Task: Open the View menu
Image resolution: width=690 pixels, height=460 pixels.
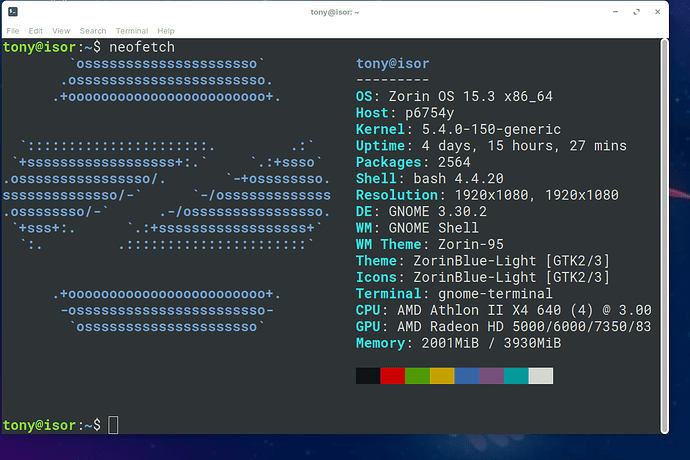Action: (61, 31)
